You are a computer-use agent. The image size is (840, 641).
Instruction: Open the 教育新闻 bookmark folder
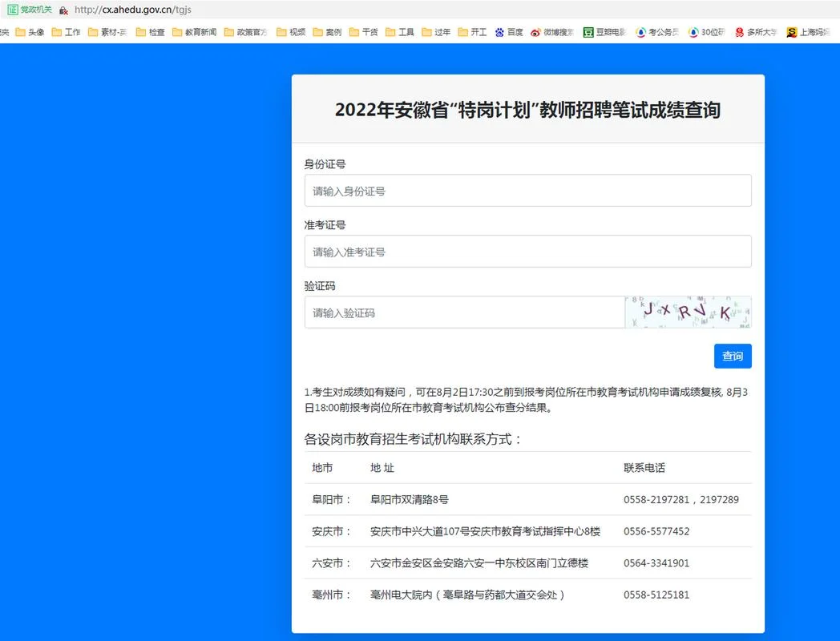(x=195, y=32)
